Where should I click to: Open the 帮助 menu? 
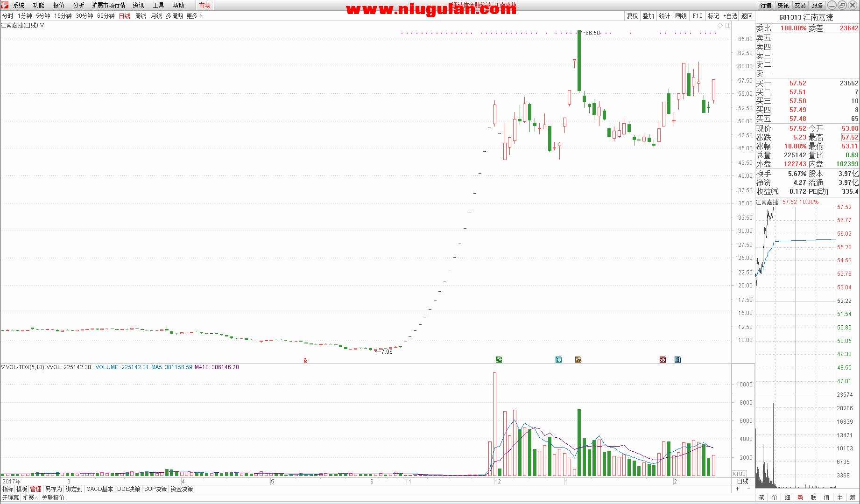click(179, 5)
